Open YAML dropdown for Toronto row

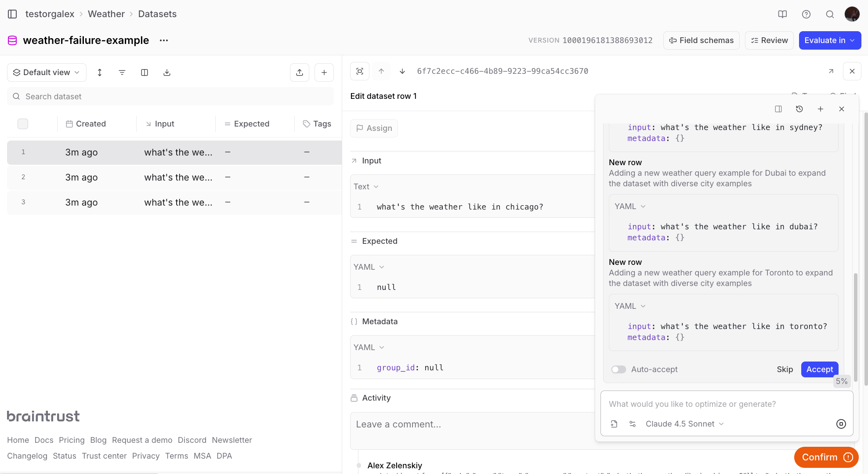630,306
